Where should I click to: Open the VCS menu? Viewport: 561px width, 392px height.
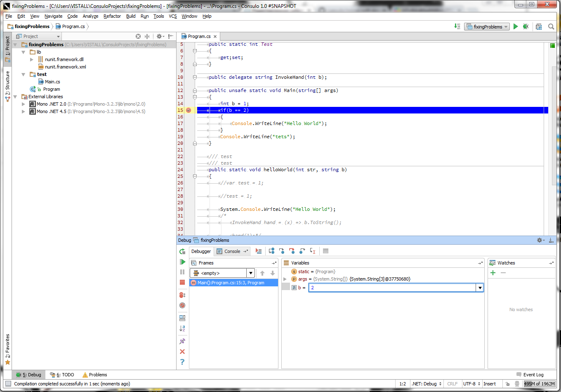(173, 16)
